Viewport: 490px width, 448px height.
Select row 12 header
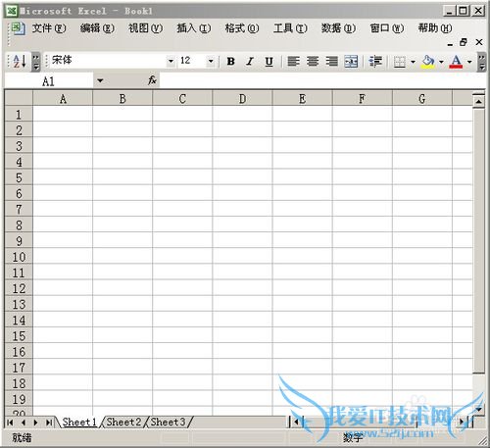(19, 288)
